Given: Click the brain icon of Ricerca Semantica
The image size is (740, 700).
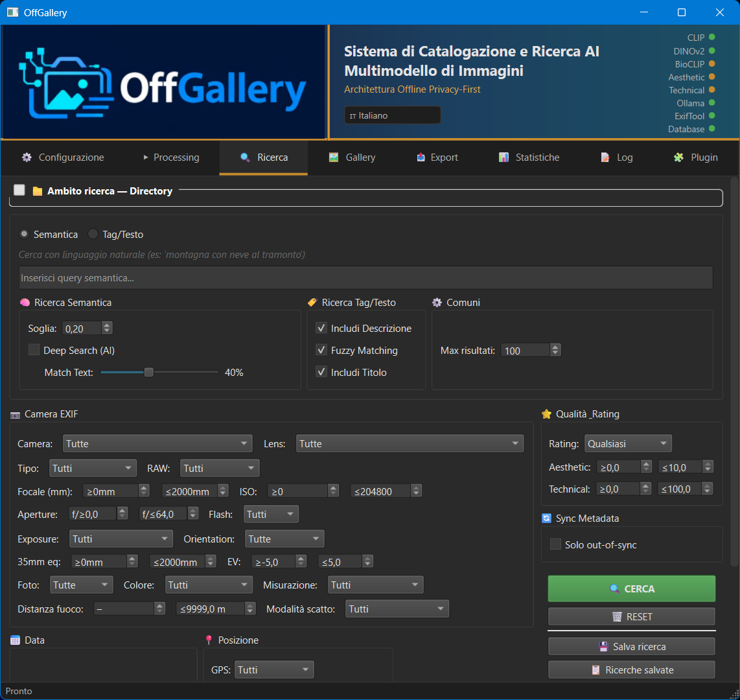Looking at the screenshot, I should (x=25, y=303).
